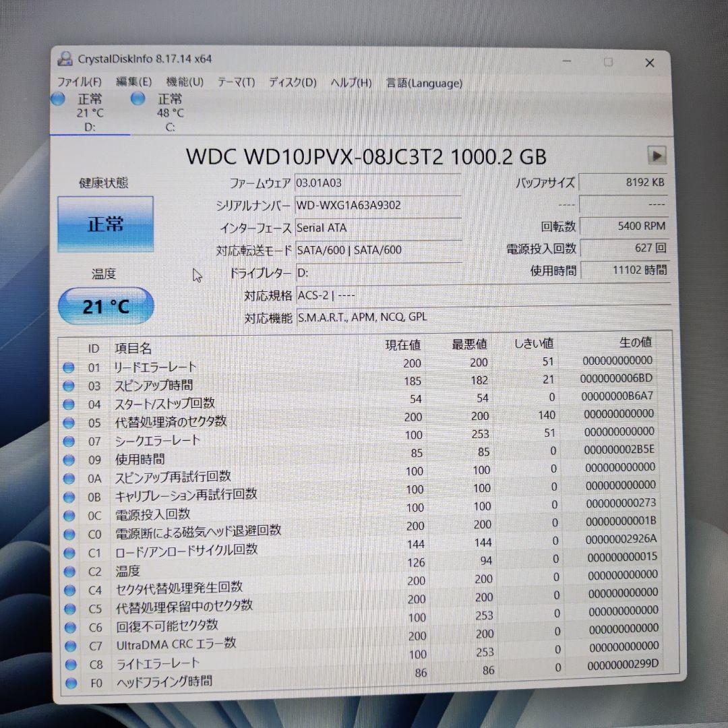Click the 生の値 column header
This screenshot has height=728, width=728.
click(x=636, y=342)
